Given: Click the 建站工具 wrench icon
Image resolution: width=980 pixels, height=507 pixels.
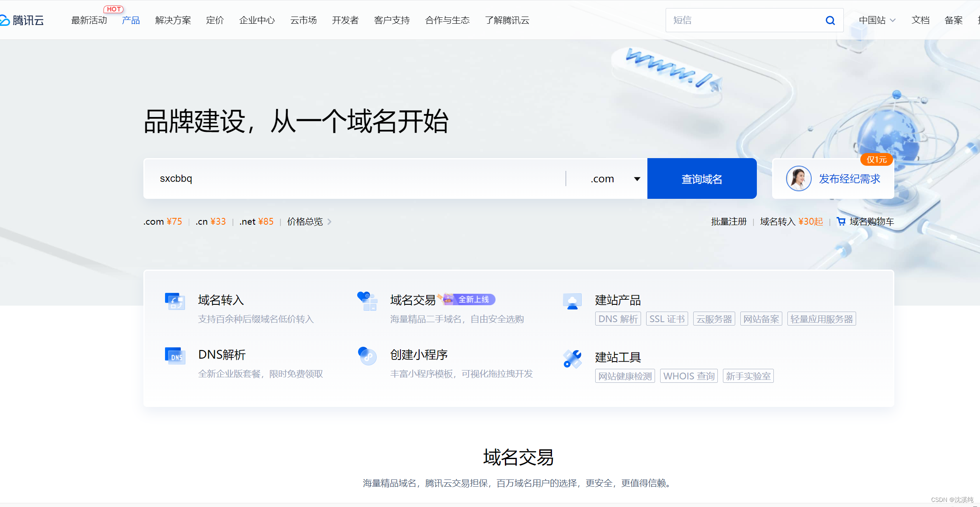Looking at the screenshot, I should click(572, 359).
